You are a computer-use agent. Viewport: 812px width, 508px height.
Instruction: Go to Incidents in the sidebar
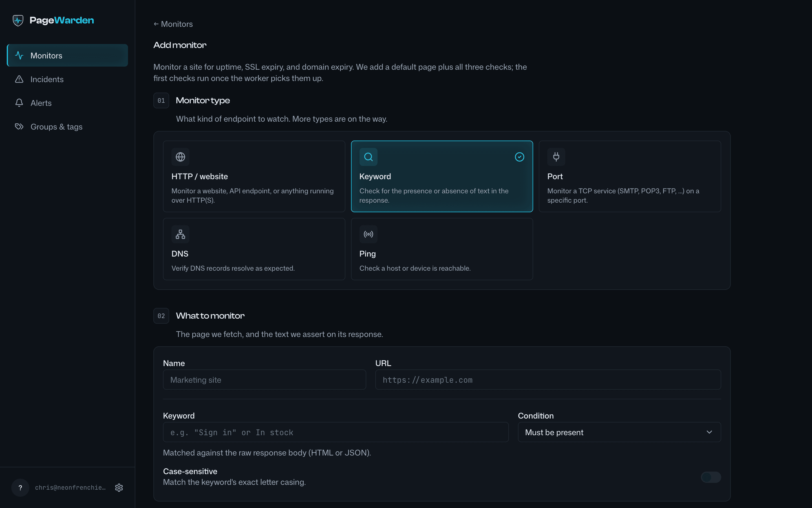pyautogui.click(x=67, y=79)
